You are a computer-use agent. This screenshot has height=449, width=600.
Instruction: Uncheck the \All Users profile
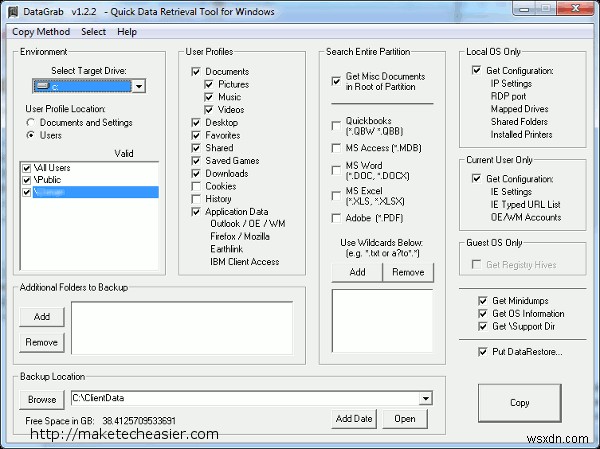(x=26, y=168)
